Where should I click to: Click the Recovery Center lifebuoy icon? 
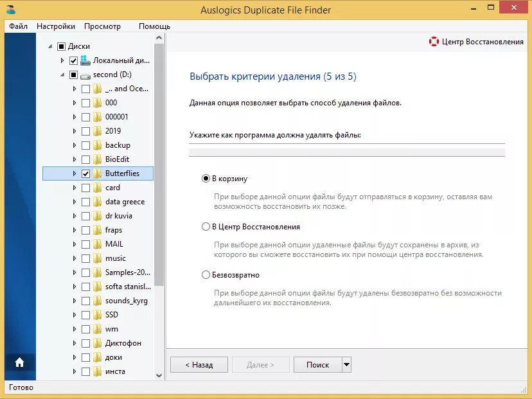(434, 41)
